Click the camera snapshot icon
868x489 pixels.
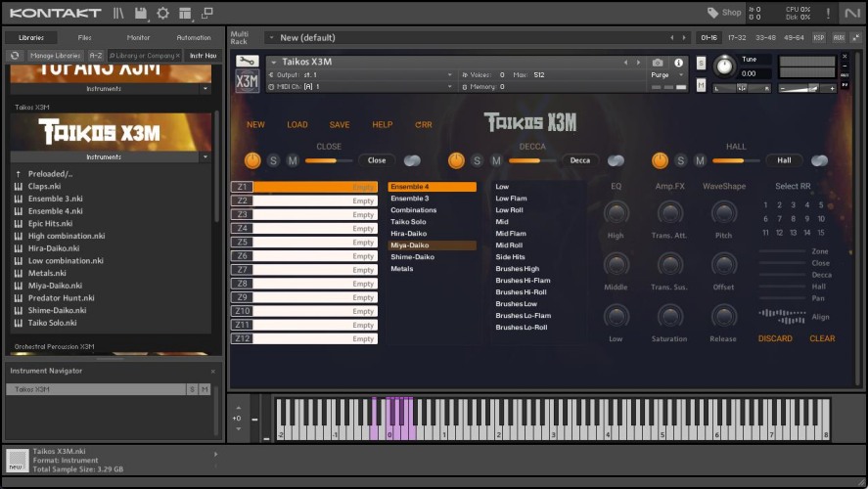click(x=658, y=63)
